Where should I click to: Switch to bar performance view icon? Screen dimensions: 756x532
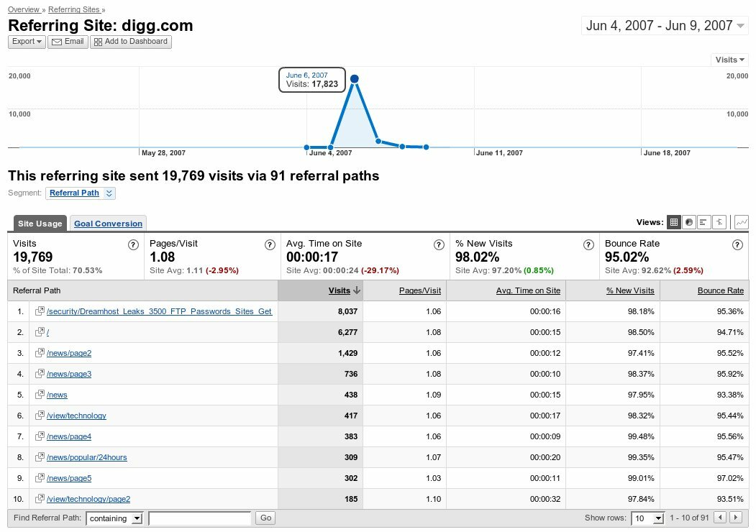point(704,222)
